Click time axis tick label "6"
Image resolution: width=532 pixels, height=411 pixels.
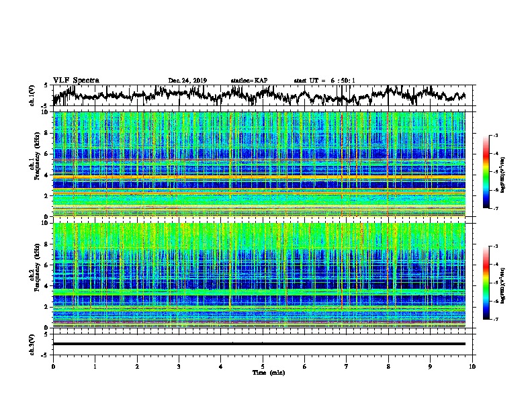[x=305, y=367]
